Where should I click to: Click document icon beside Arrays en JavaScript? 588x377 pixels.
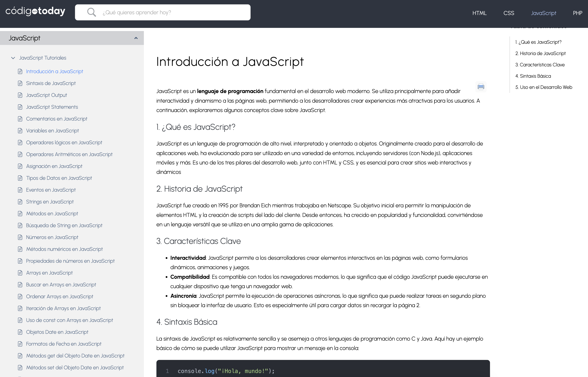point(20,273)
